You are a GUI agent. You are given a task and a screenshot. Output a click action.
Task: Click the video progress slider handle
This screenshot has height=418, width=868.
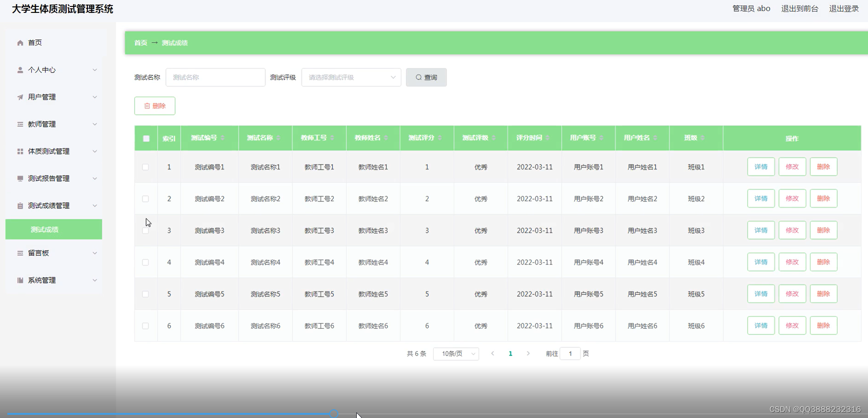[x=334, y=414]
